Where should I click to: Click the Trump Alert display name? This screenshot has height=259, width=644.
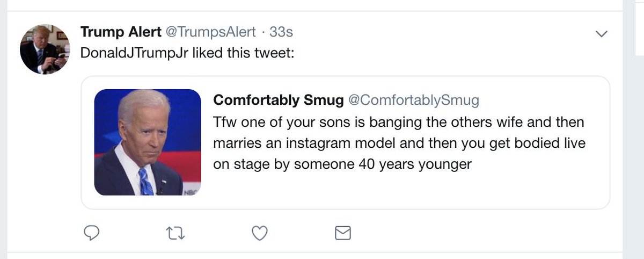tap(121, 32)
